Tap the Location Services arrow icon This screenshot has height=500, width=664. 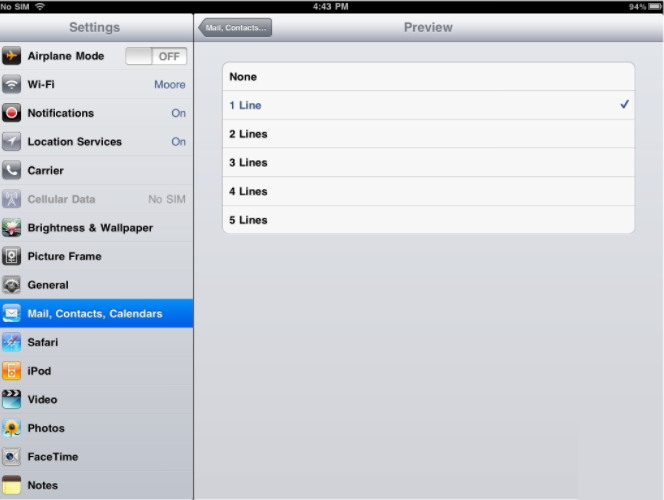[x=12, y=142]
